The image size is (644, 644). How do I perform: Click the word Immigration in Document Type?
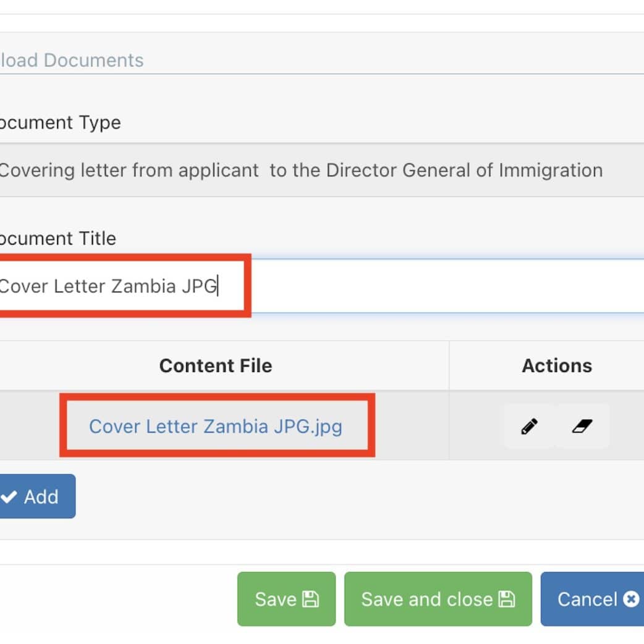[551, 170]
